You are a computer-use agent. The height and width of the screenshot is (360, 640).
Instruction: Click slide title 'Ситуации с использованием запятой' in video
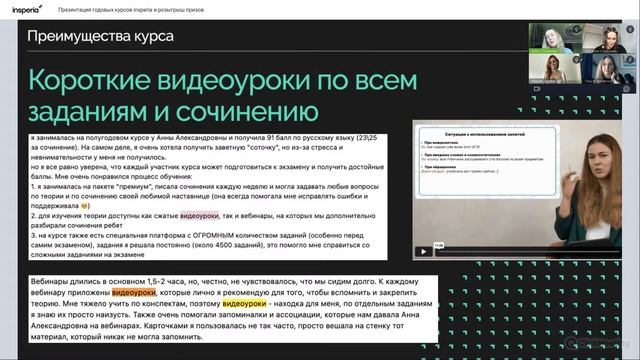484,134
